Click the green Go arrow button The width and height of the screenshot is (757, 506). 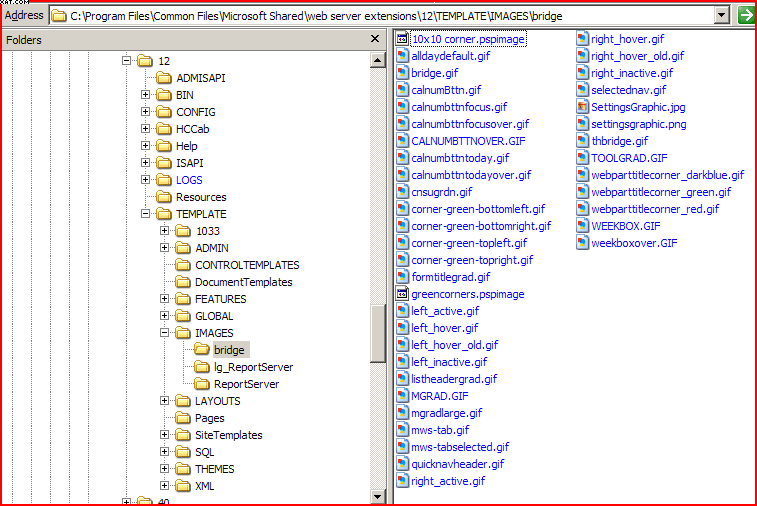tap(746, 15)
